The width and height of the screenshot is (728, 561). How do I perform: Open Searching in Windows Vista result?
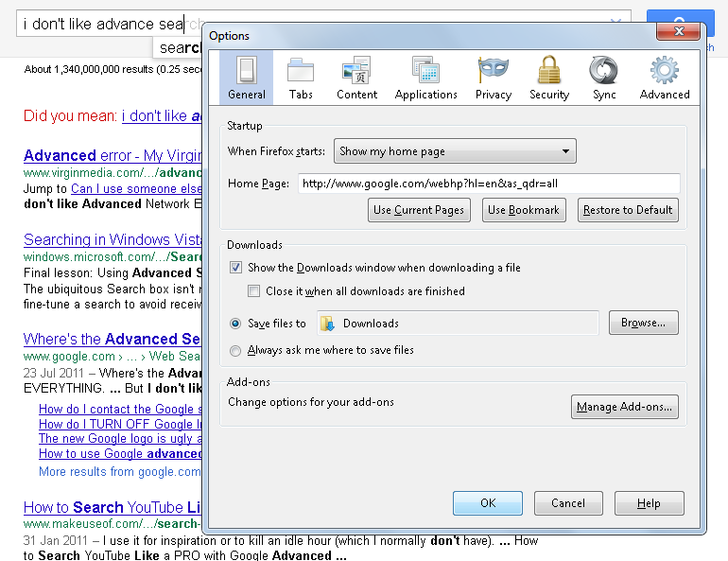click(113, 239)
